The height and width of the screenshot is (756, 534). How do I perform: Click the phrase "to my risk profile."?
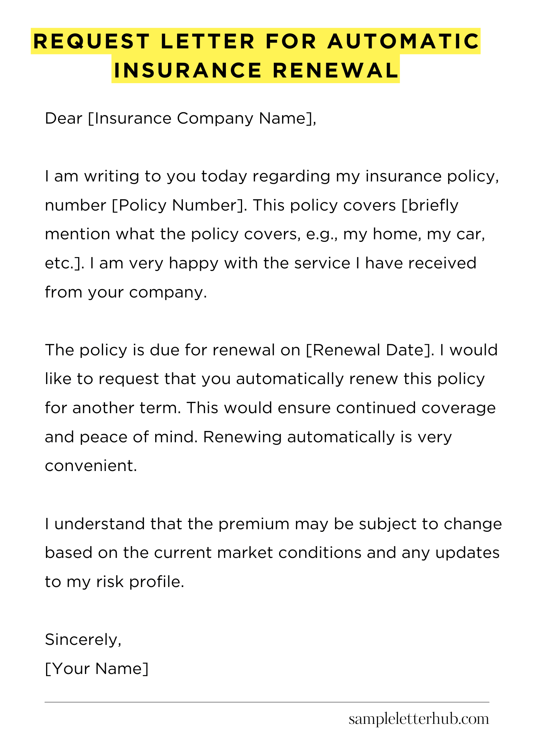point(114,582)
